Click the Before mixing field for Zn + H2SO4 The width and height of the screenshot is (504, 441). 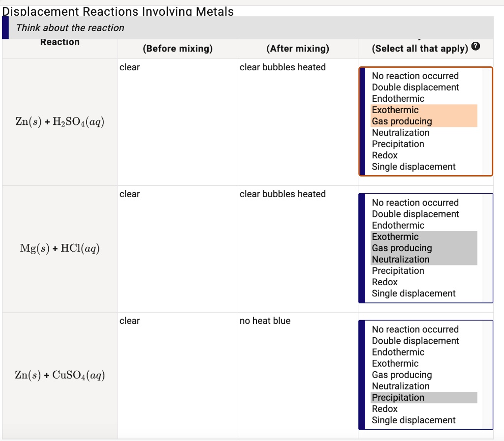tap(178, 122)
